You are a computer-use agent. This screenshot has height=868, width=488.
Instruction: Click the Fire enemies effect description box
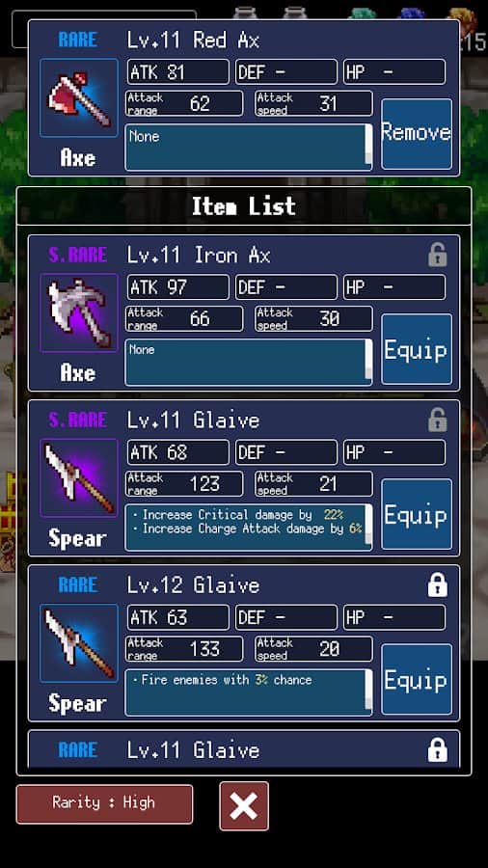tap(249, 692)
